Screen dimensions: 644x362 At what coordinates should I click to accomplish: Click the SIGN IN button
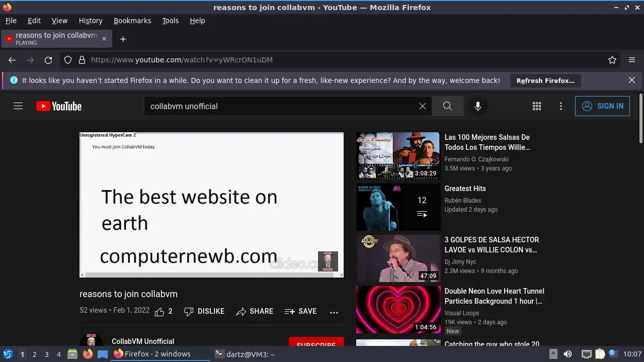(602, 106)
